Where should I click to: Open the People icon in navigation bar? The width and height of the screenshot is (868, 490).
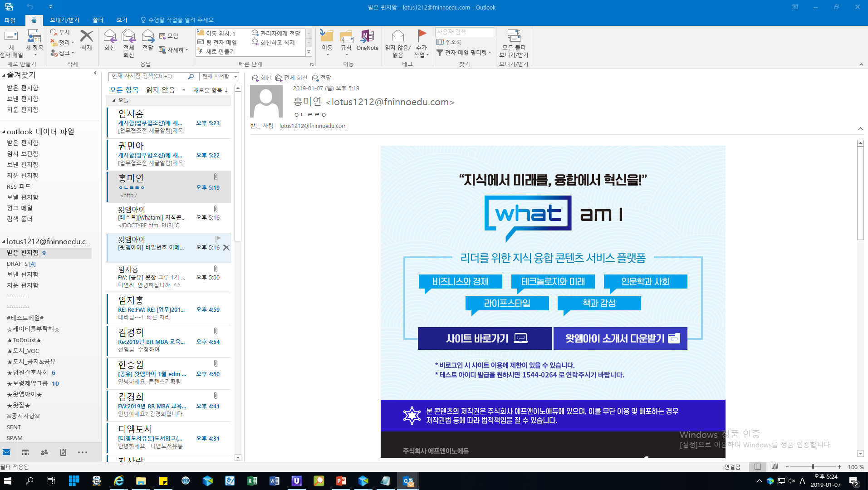coord(44,452)
